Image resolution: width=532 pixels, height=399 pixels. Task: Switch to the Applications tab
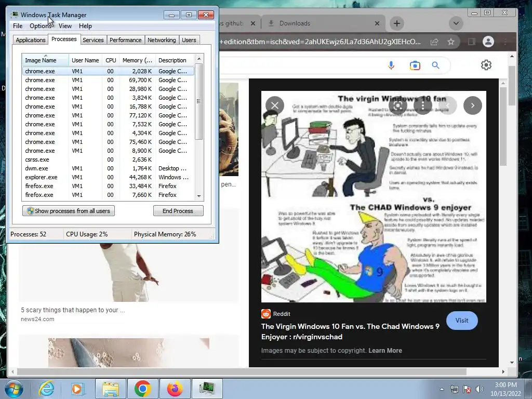pyautogui.click(x=31, y=40)
